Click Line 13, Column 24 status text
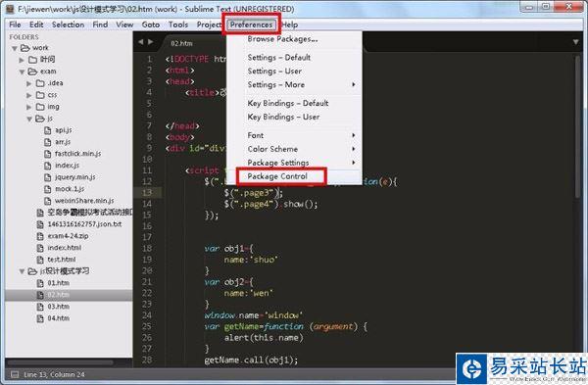The height and width of the screenshot is (385, 588). pyautogui.click(x=54, y=374)
